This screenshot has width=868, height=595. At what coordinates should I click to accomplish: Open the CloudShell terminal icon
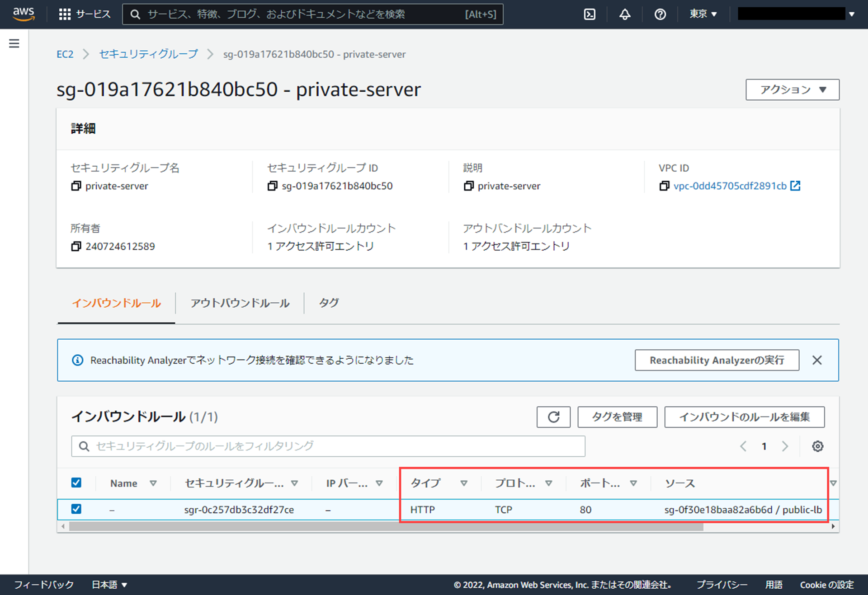tap(590, 14)
